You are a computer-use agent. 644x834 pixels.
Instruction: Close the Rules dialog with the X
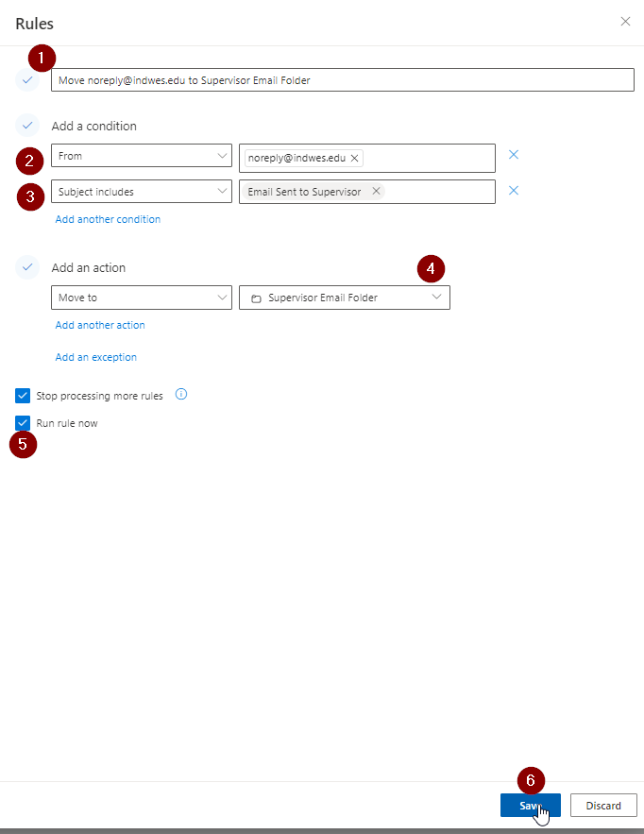coord(625,22)
